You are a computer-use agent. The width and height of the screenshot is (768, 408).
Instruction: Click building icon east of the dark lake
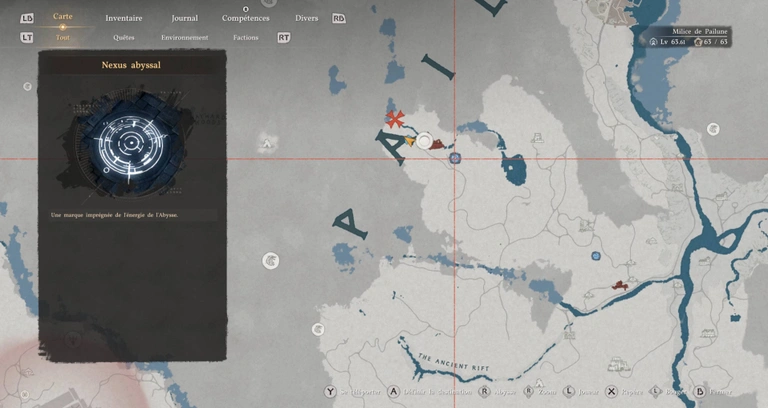(537, 138)
